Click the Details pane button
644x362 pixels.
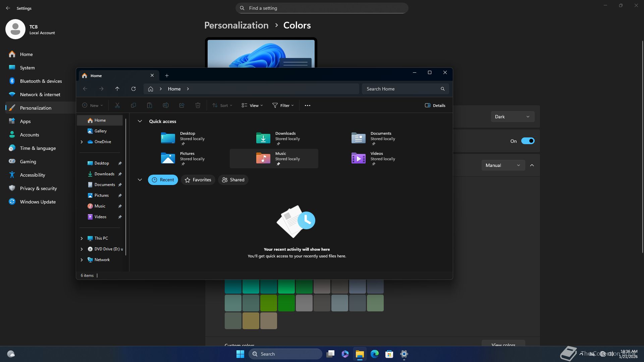(x=435, y=105)
